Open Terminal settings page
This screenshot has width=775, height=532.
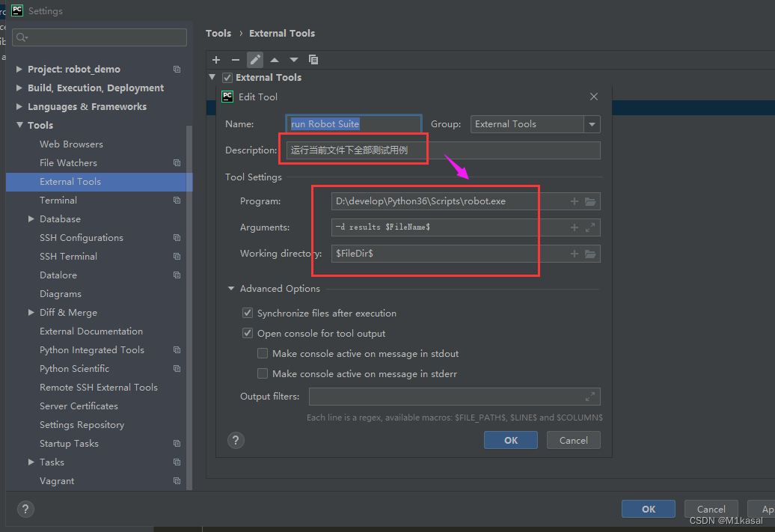click(58, 201)
